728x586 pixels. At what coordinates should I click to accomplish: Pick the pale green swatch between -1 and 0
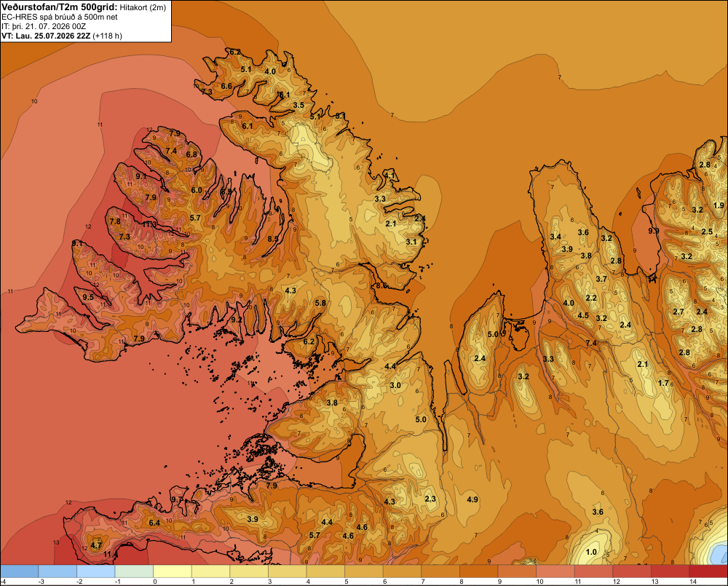point(134,571)
